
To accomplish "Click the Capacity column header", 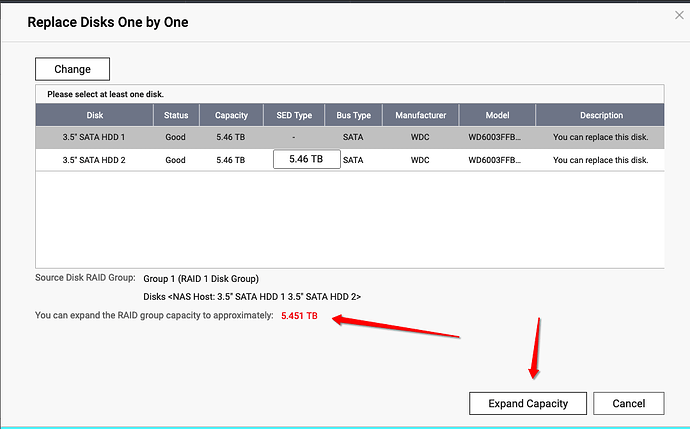I will point(231,115).
